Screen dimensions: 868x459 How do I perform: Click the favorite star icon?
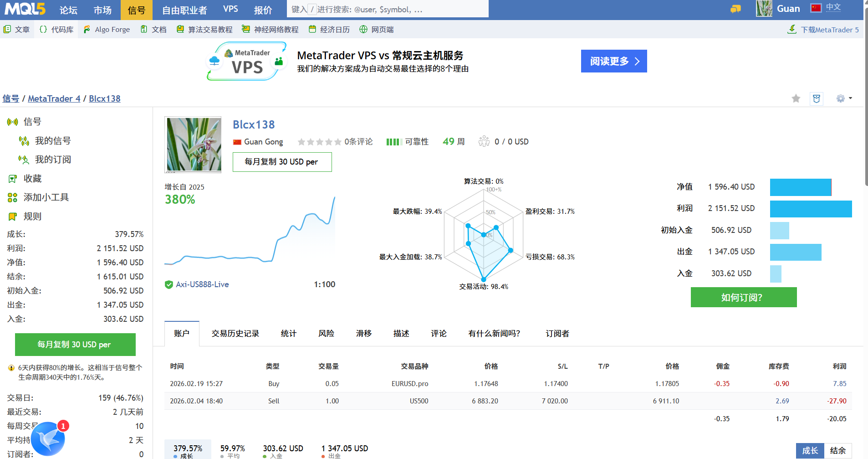click(x=796, y=98)
